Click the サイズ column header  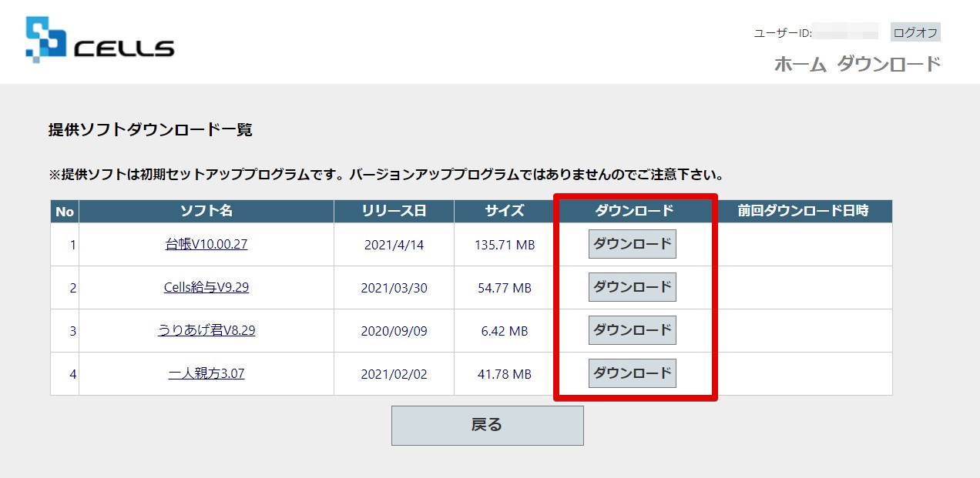[x=505, y=211]
